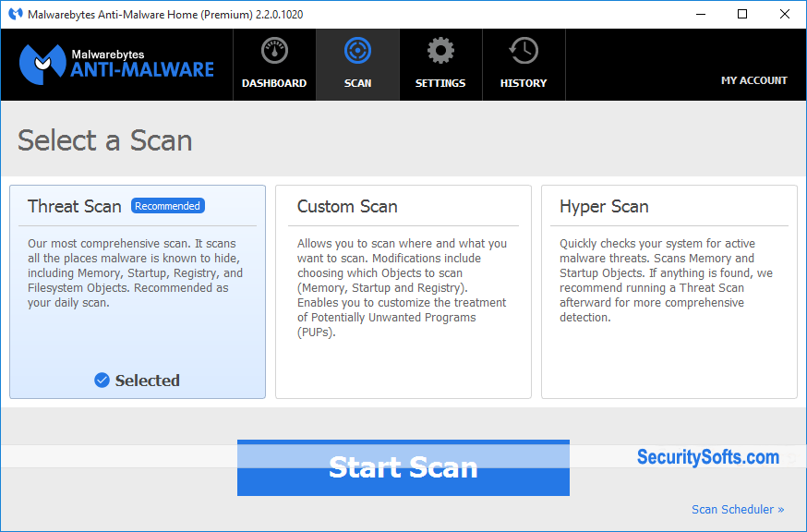This screenshot has width=807, height=532.
Task: Choose the Threat Scan card heading
Action: (75, 207)
